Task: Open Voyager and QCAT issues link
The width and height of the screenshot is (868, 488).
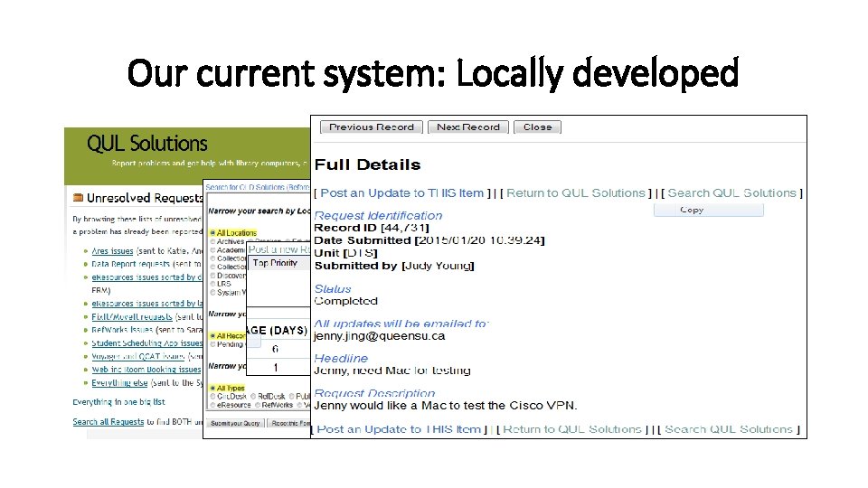Action: [x=137, y=356]
